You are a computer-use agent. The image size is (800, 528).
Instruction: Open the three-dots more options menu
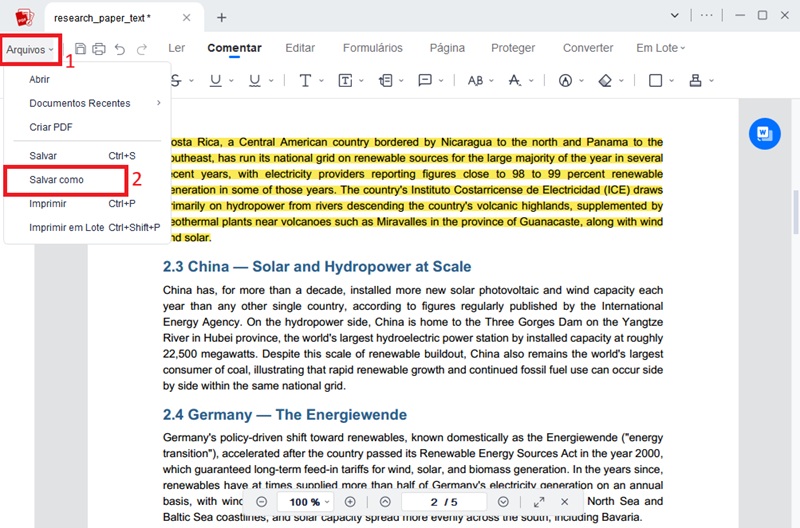click(707, 15)
